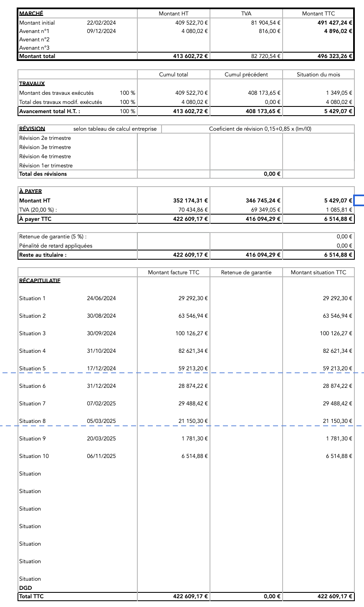Select the DGD row label
This screenshot has height=607, width=364.
pyautogui.click(x=25, y=588)
